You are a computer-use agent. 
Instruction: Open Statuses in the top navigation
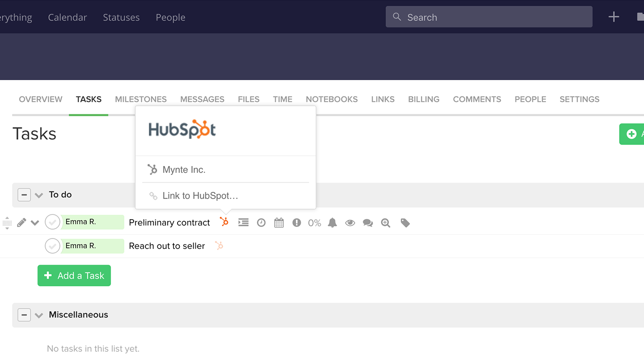(x=121, y=17)
